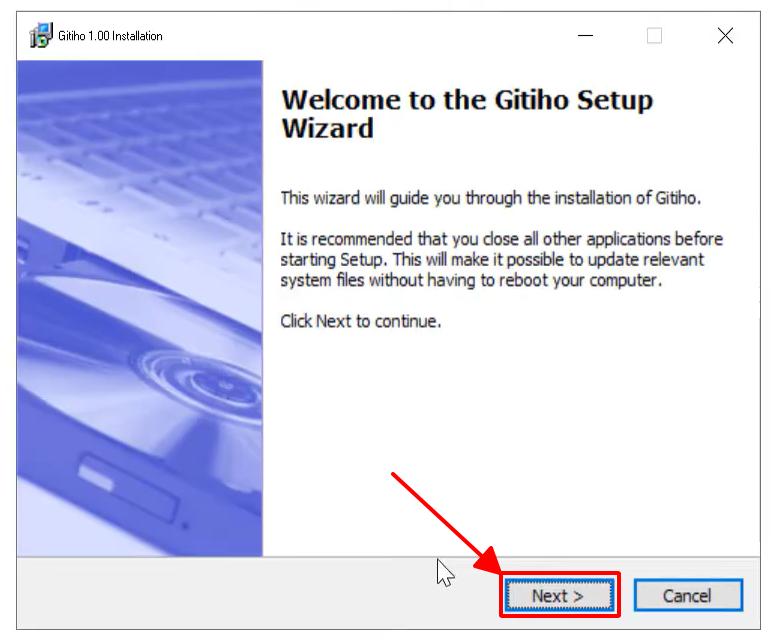Click Next to continue the installation
The height and width of the screenshot is (644, 775).
pos(559,595)
